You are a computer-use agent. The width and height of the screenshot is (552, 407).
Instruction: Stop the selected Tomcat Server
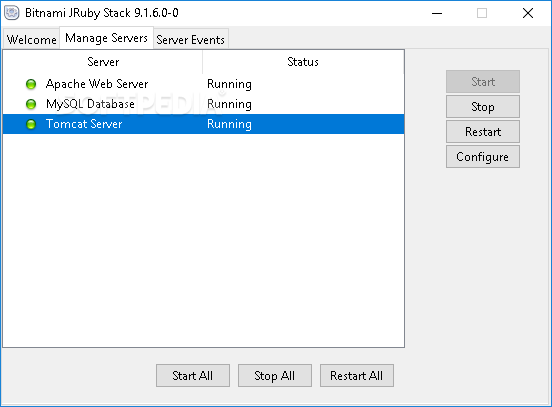[483, 107]
